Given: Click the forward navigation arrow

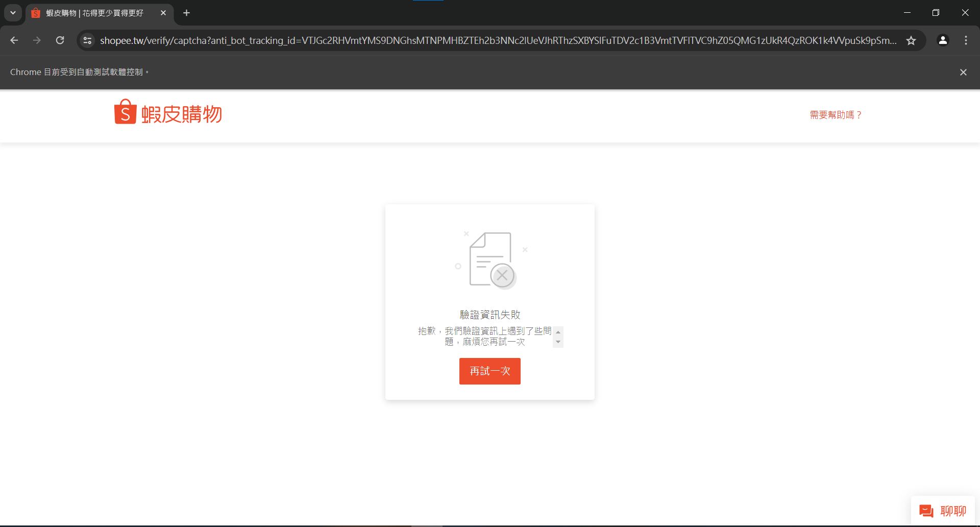Looking at the screenshot, I should click(x=37, y=40).
